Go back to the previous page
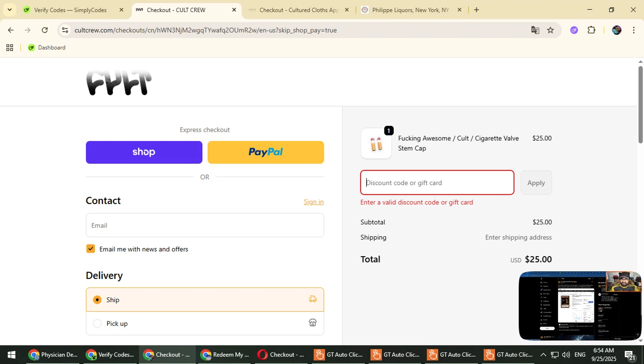The height and width of the screenshot is (364, 644). point(10,30)
